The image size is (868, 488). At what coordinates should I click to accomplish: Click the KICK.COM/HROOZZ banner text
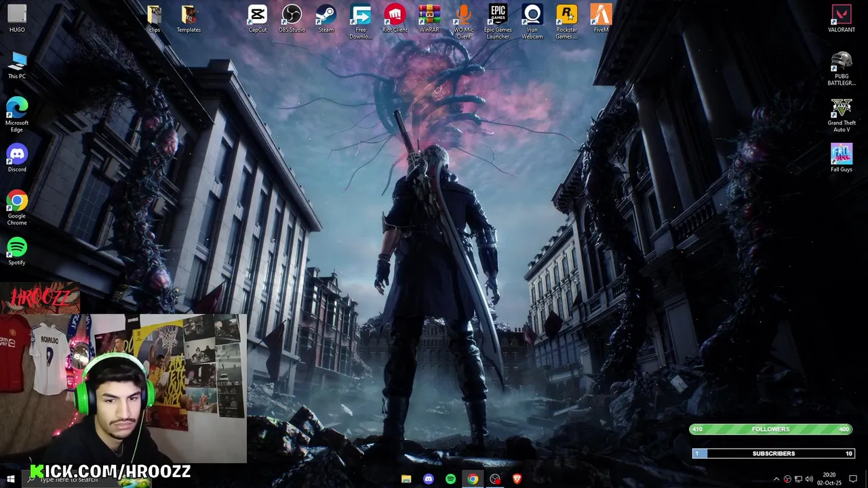click(x=111, y=472)
